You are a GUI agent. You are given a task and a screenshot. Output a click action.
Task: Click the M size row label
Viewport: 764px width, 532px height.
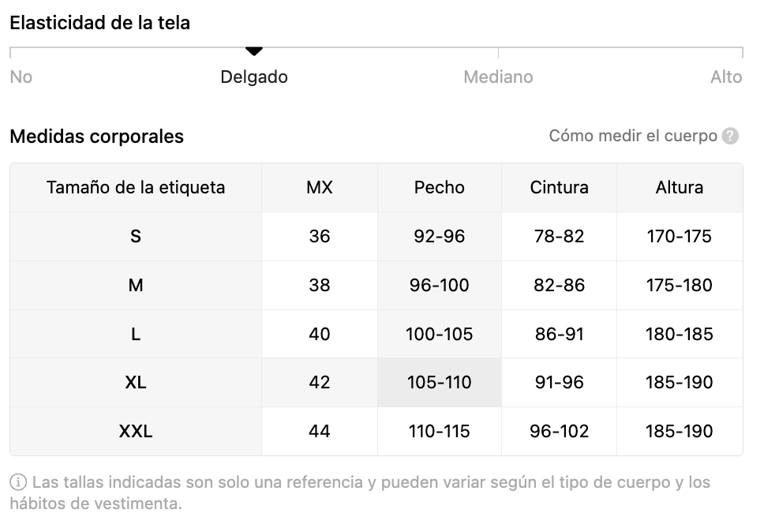[136, 286]
